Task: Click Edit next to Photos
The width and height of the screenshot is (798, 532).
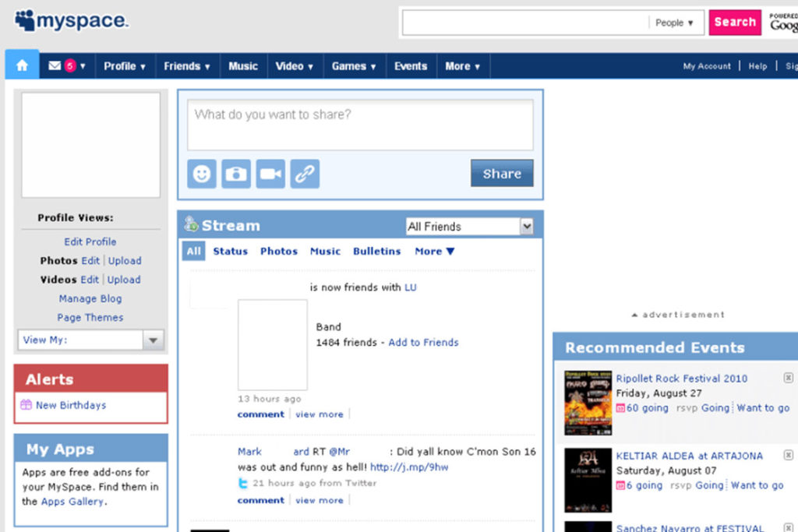Action: (90, 260)
